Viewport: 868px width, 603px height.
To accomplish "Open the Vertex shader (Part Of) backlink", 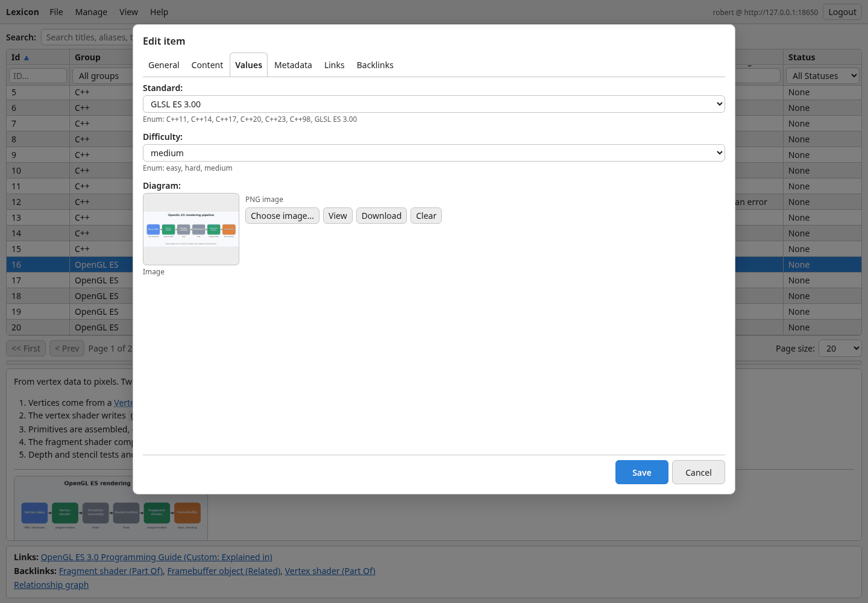I will click(x=330, y=571).
